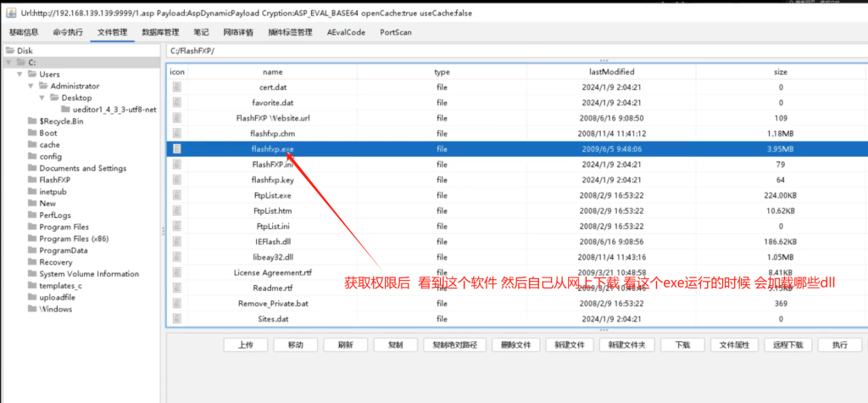This screenshot has width=868, height=403.
Task: Click the Recovery folder icon
Action: pos(32,262)
